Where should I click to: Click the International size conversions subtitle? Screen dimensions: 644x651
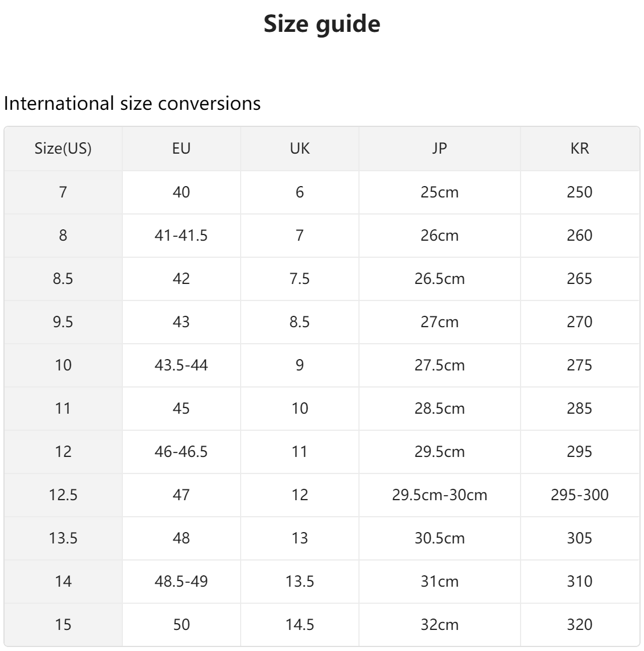(132, 103)
